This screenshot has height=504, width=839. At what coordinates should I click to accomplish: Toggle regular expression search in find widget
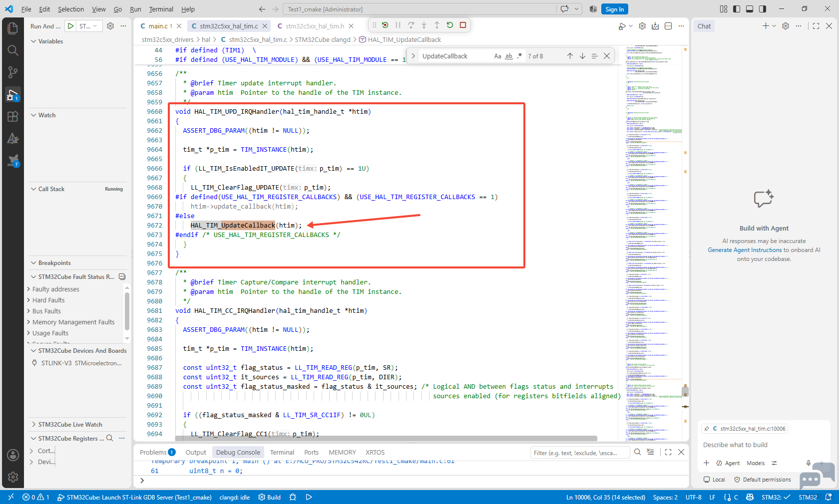(519, 56)
